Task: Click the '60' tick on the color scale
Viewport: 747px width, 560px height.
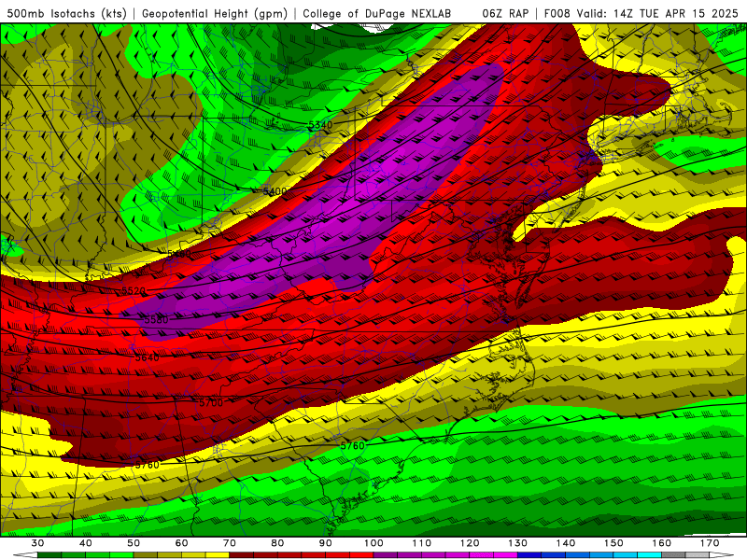Action: click(181, 543)
